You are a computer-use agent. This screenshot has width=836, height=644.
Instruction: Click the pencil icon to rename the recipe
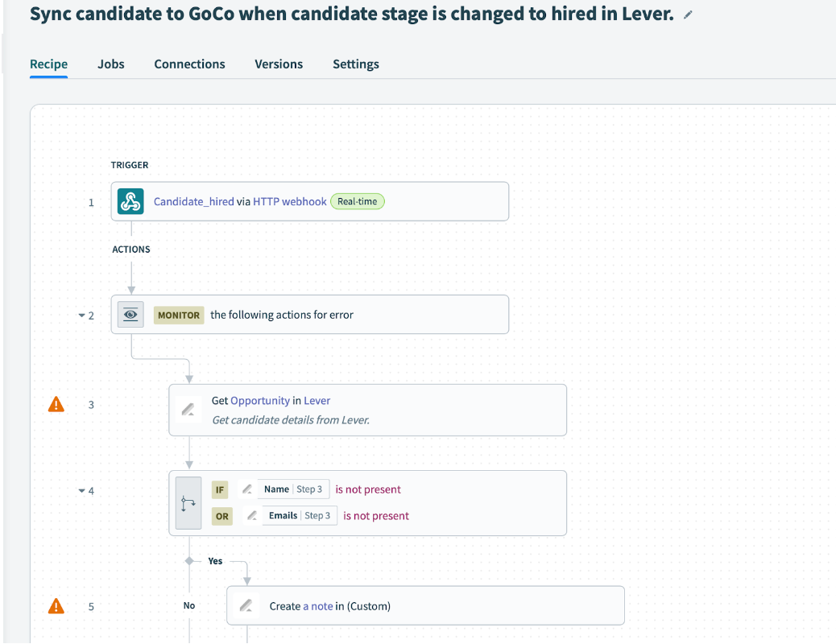[x=688, y=14]
